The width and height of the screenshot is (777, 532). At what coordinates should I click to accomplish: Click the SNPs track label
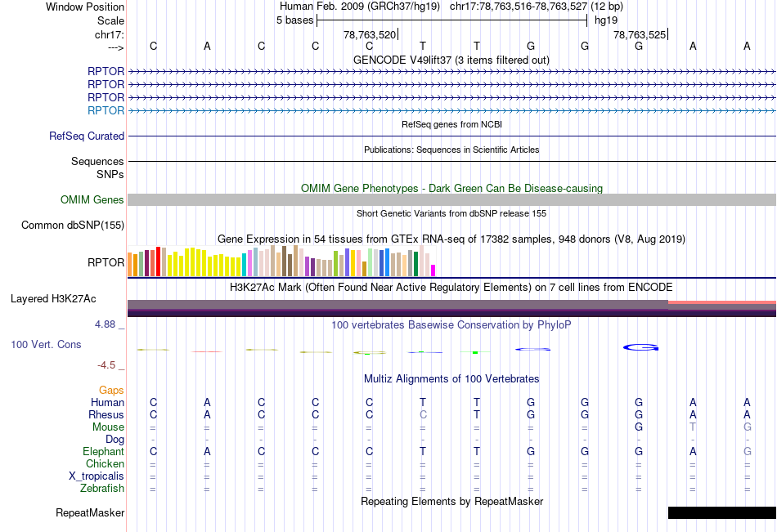110,174
